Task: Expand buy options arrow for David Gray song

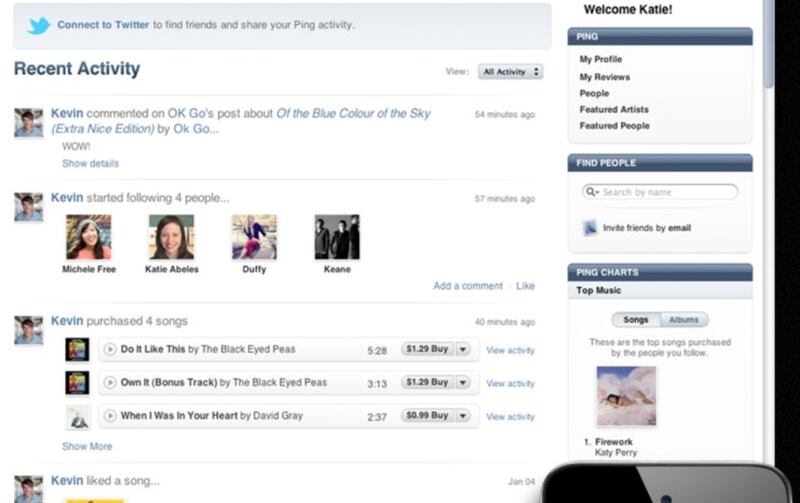Action: click(x=463, y=416)
